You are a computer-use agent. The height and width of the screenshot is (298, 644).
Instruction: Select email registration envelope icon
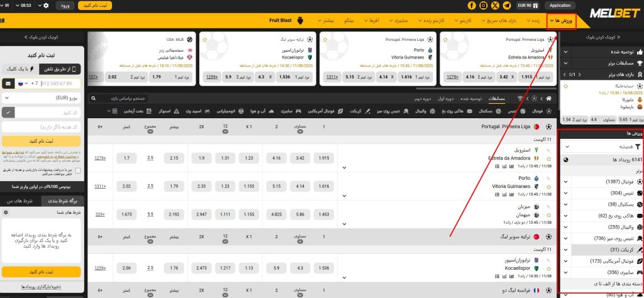click(x=8, y=84)
